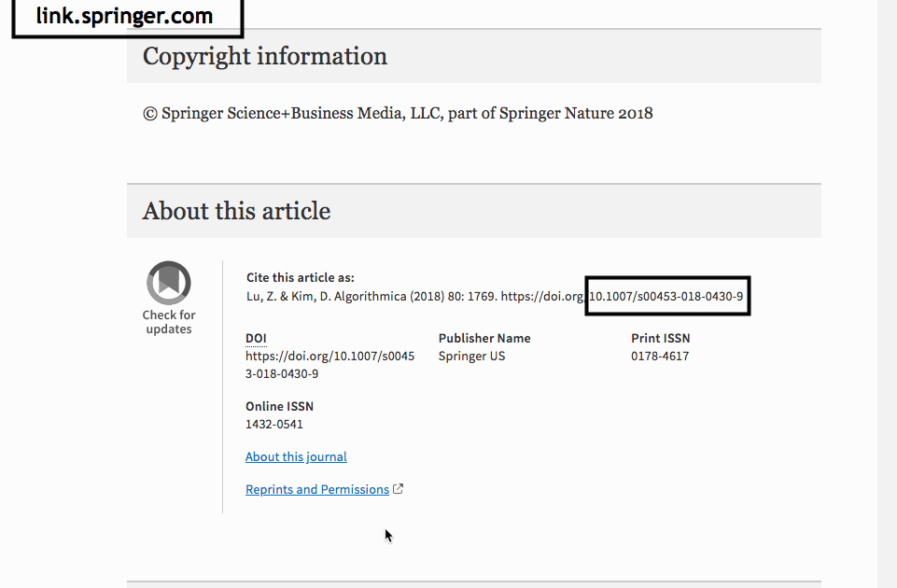Click the external link icon beside Reprints

399,489
